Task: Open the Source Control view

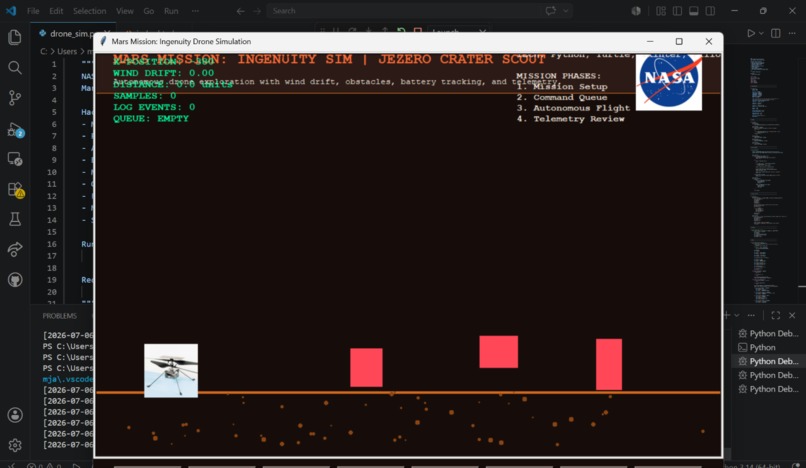Action: click(15, 98)
